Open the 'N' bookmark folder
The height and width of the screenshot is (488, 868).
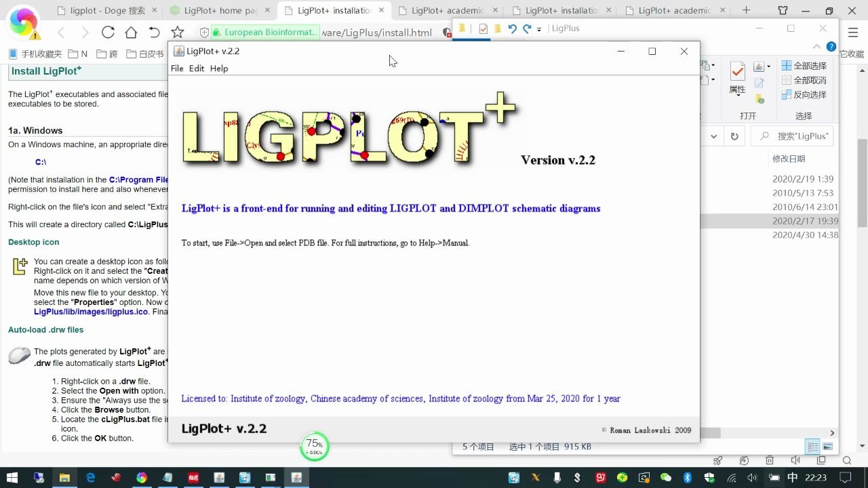click(78, 54)
